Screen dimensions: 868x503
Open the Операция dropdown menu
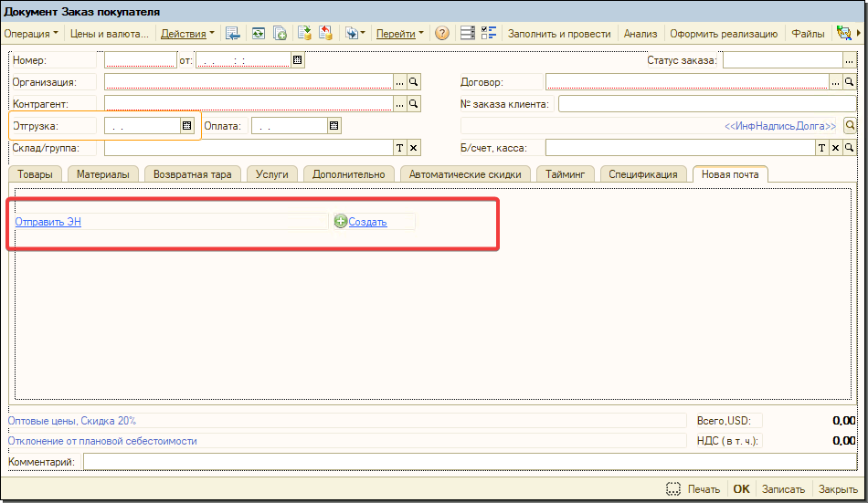[31, 34]
